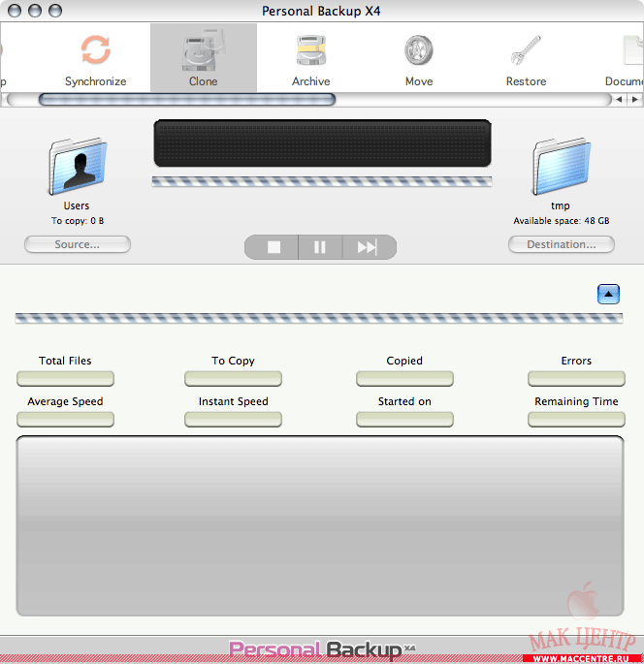The image size is (644, 664).
Task: Stop the backup with the stop button
Action: (272, 247)
